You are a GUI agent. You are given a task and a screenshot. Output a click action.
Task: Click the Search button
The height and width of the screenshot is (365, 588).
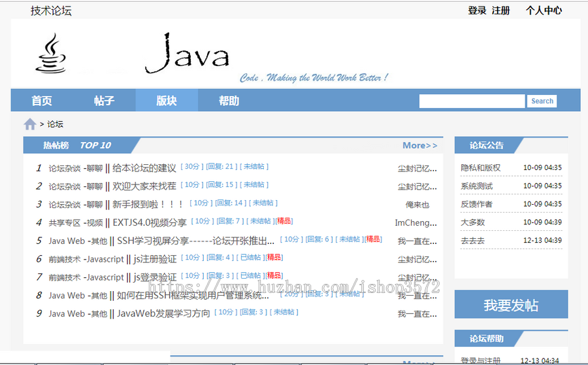pyautogui.click(x=542, y=101)
